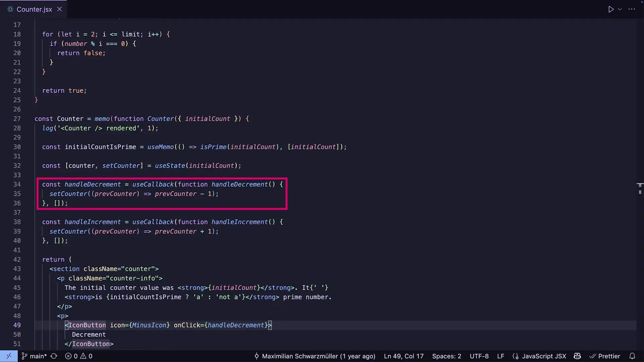Click 'setCounter' on line 35
This screenshot has width=644, height=362.
click(x=68, y=194)
